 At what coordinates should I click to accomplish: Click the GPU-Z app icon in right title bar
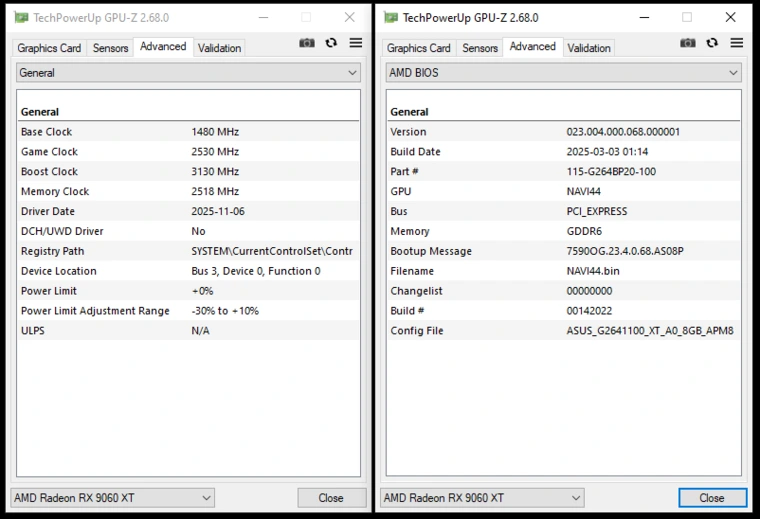[x=391, y=17]
